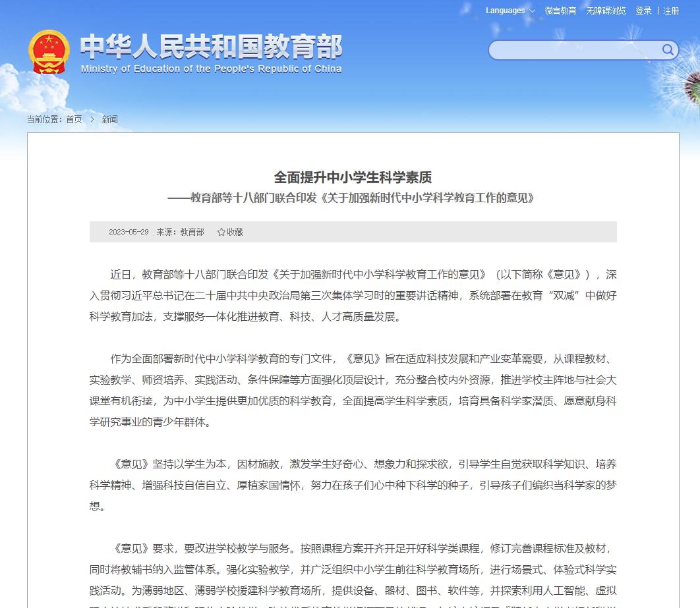Click the 收藏 bookmark button

230,232
